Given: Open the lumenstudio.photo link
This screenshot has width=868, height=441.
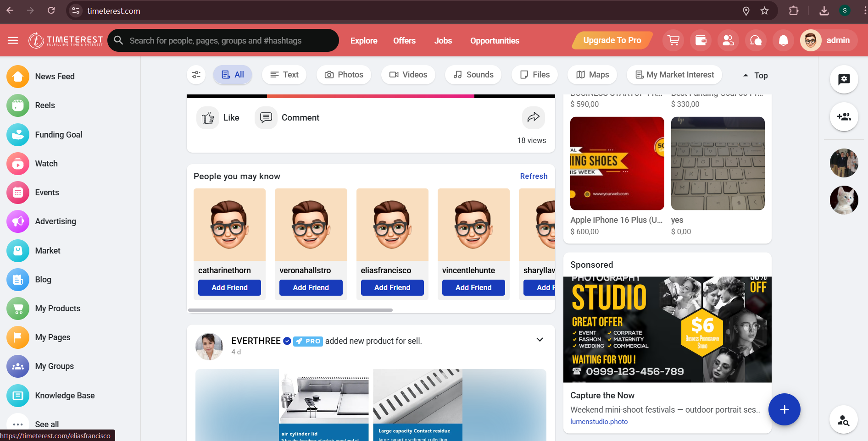Looking at the screenshot, I should pyautogui.click(x=599, y=422).
